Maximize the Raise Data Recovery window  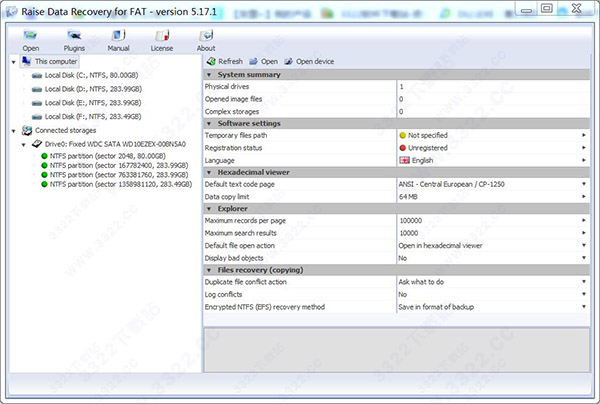[546, 8]
